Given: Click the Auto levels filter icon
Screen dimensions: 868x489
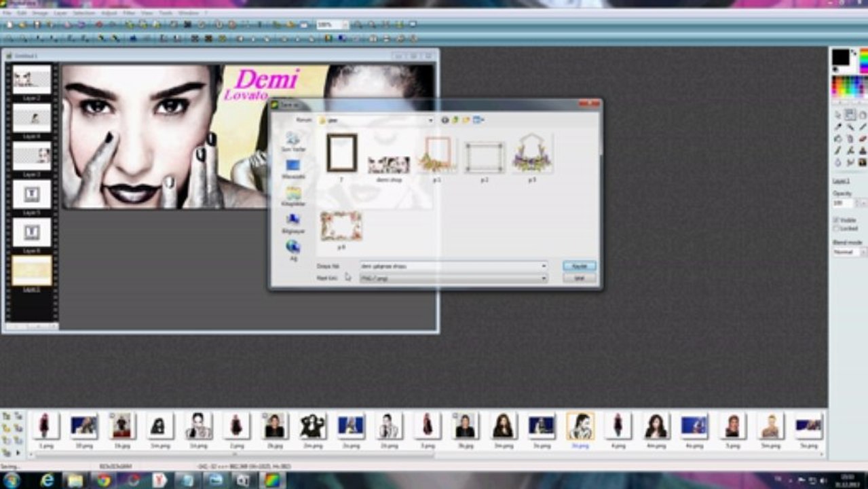Looking at the screenshot, I should tap(8, 39).
